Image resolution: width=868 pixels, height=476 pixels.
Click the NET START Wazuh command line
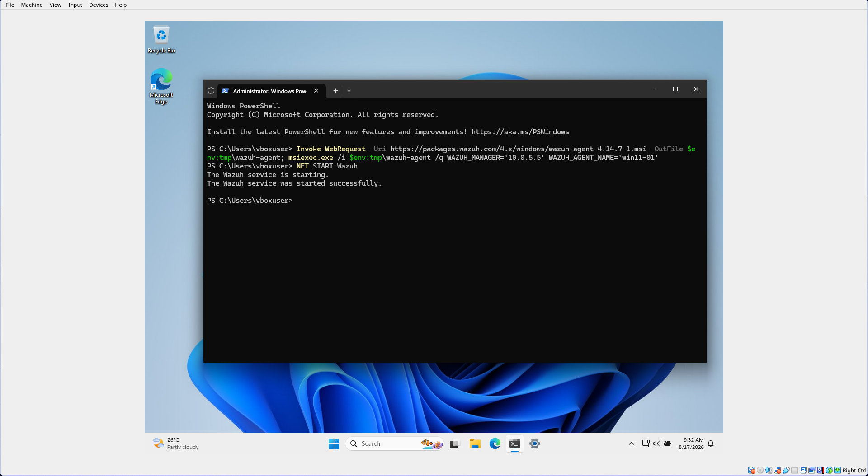coord(327,166)
